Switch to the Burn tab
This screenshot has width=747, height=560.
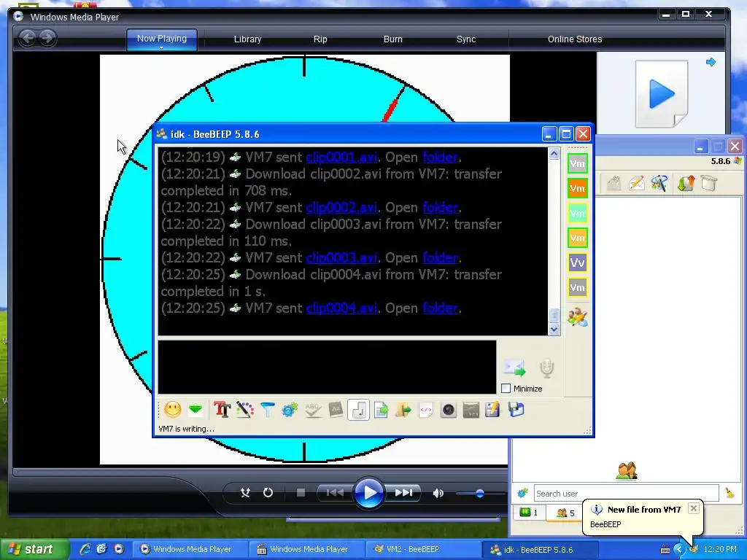click(393, 39)
